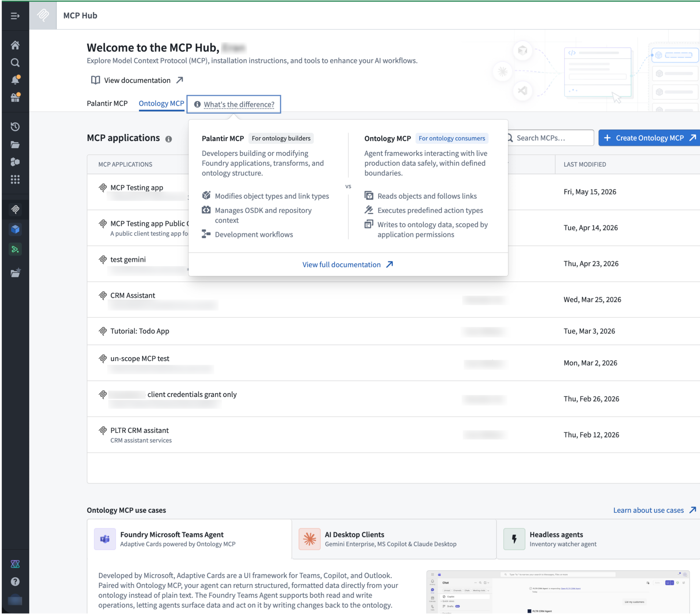Open the un-scope MCP test row
Viewport: 700px width, 614px height.
point(394,363)
